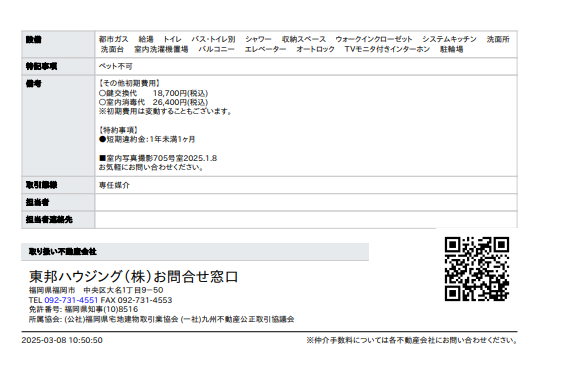Image resolution: width=564 pixels, height=368 pixels.
Task: Click the エレベーター equipment item
Action: click(265, 49)
